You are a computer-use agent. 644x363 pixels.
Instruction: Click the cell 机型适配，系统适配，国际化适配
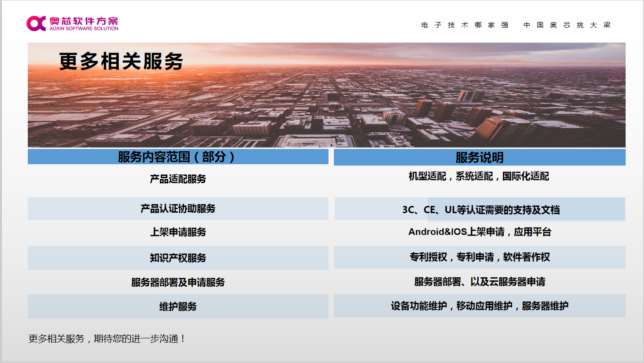point(480,176)
